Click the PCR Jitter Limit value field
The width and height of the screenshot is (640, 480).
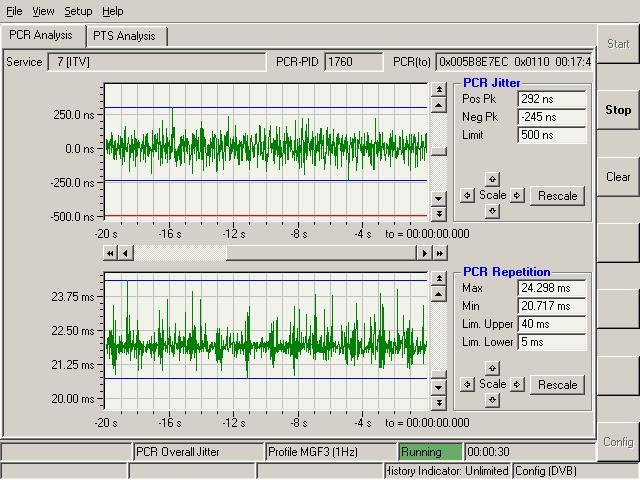click(x=551, y=135)
